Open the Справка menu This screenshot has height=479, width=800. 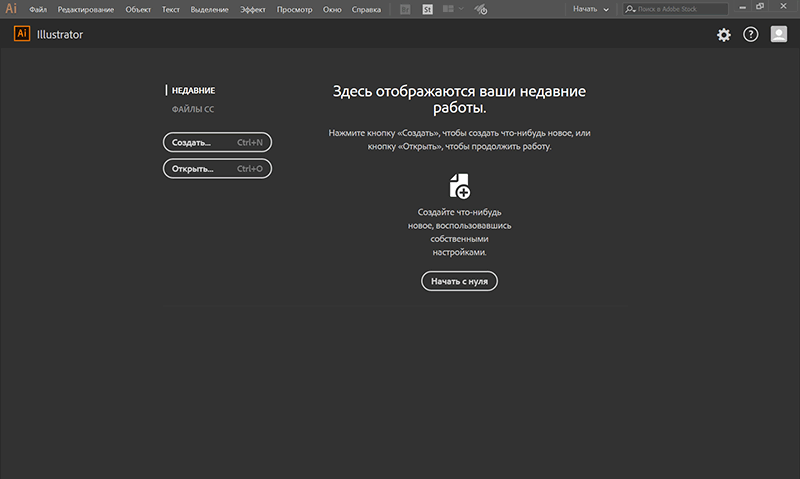[x=366, y=9]
